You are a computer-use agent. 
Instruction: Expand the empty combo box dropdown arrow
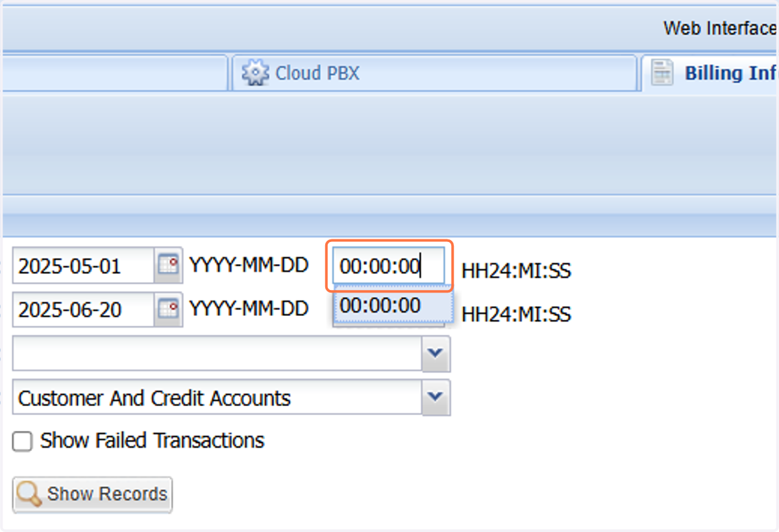436,353
